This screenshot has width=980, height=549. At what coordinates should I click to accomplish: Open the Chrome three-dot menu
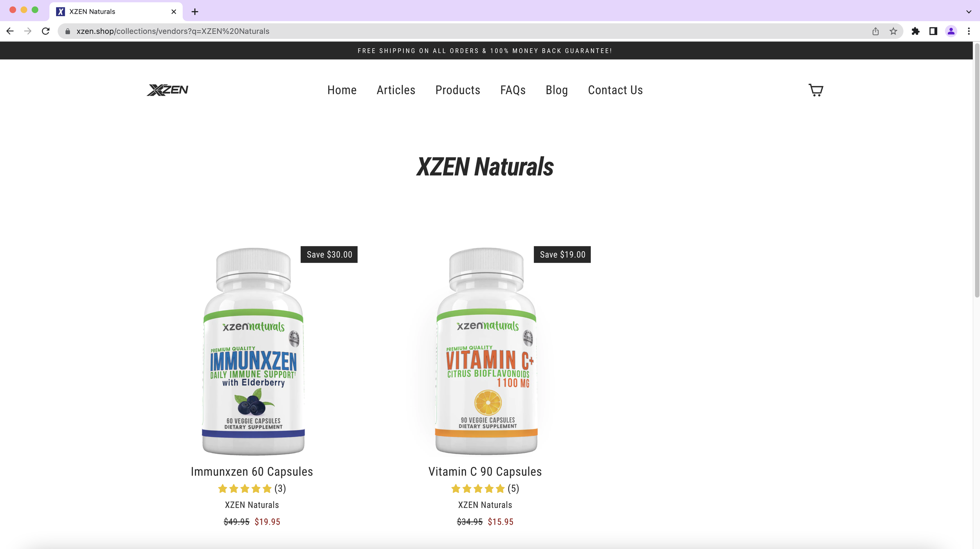pyautogui.click(x=969, y=31)
